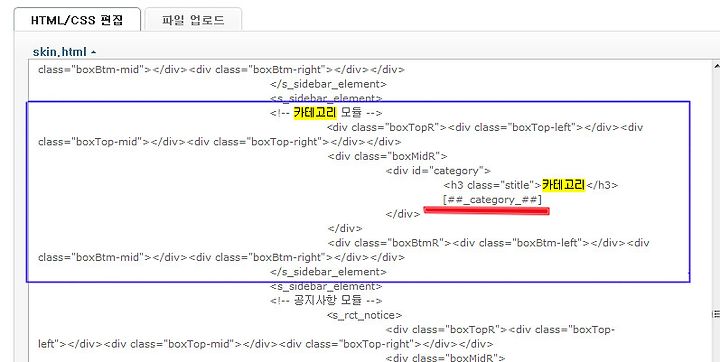Click the first <div class="boxMidR"> line
Screen dimensions: 720x362
point(388,156)
